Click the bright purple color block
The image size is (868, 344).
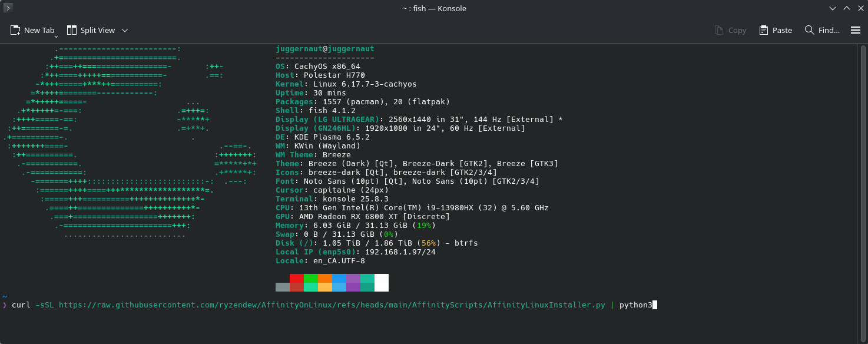(353, 279)
